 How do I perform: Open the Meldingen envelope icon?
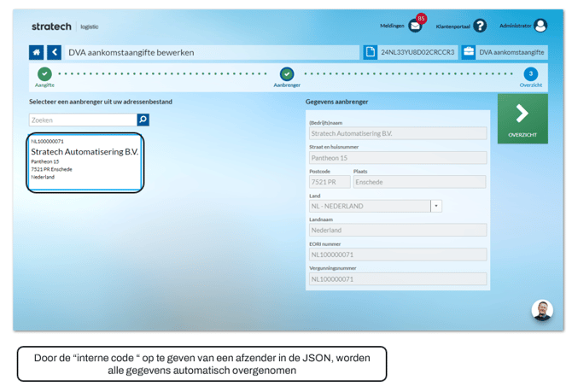415,26
